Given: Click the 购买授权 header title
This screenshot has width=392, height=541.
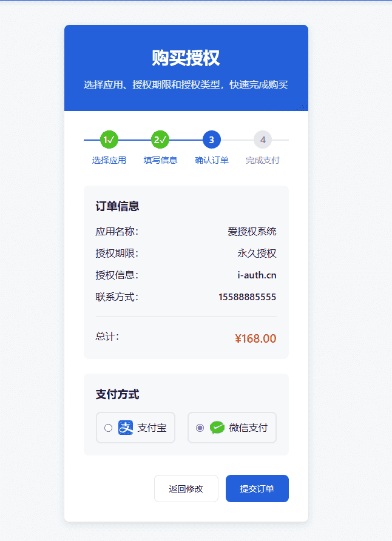Looking at the screenshot, I should (186, 58).
